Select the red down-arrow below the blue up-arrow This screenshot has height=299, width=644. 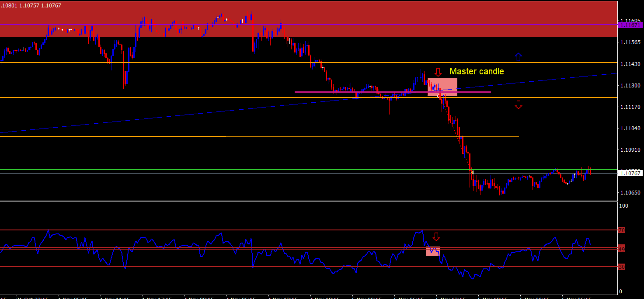pos(519,104)
